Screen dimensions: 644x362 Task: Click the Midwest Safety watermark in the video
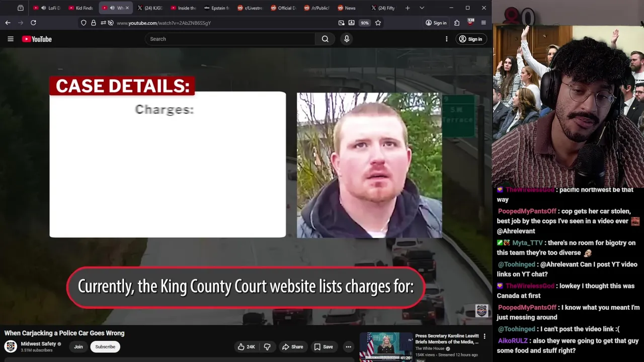(x=481, y=310)
